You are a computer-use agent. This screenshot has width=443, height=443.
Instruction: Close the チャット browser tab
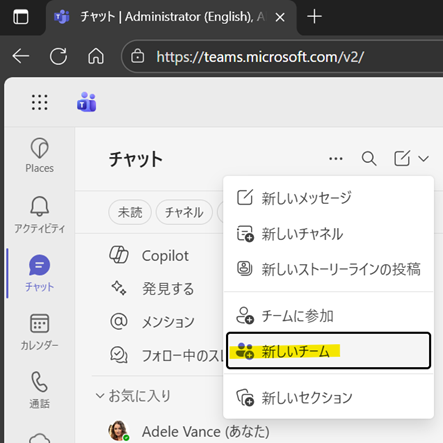pyautogui.click(x=280, y=17)
